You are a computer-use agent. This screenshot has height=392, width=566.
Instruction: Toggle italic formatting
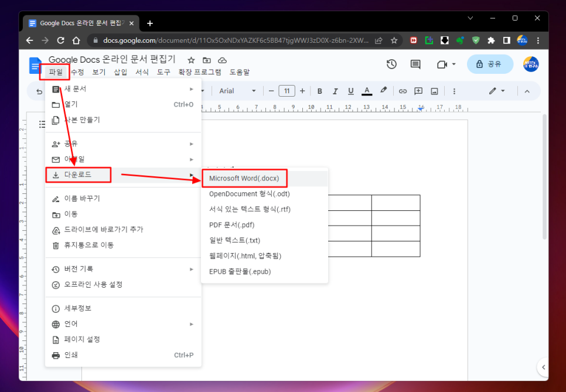335,91
